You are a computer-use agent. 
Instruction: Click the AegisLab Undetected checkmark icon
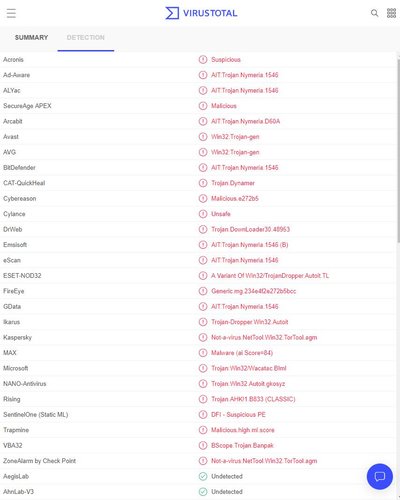click(x=203, y=476)
